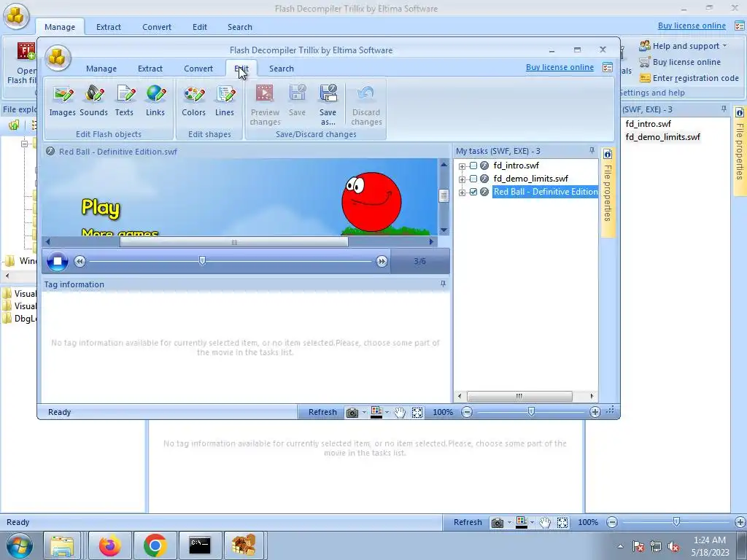Stop the movie playback
Screen dimensions: 747x560
57,261
